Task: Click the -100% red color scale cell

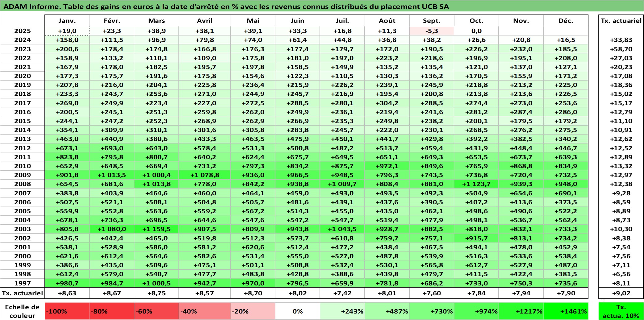Action: pos(67,311)
